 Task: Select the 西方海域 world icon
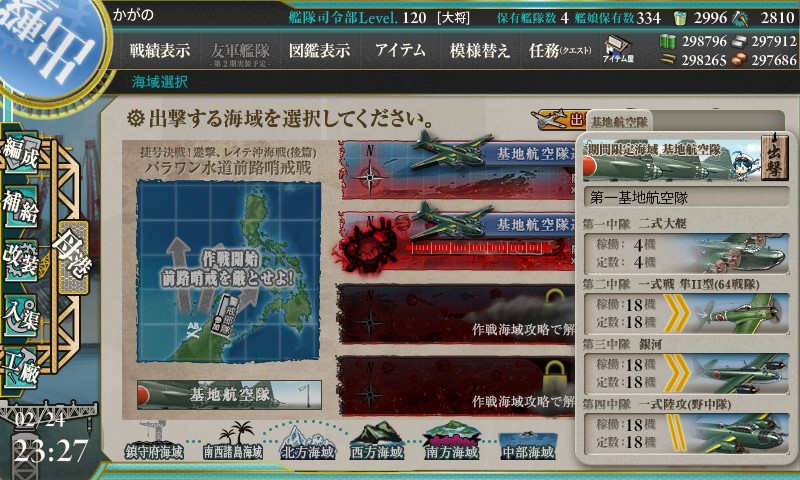pos(377,441)
